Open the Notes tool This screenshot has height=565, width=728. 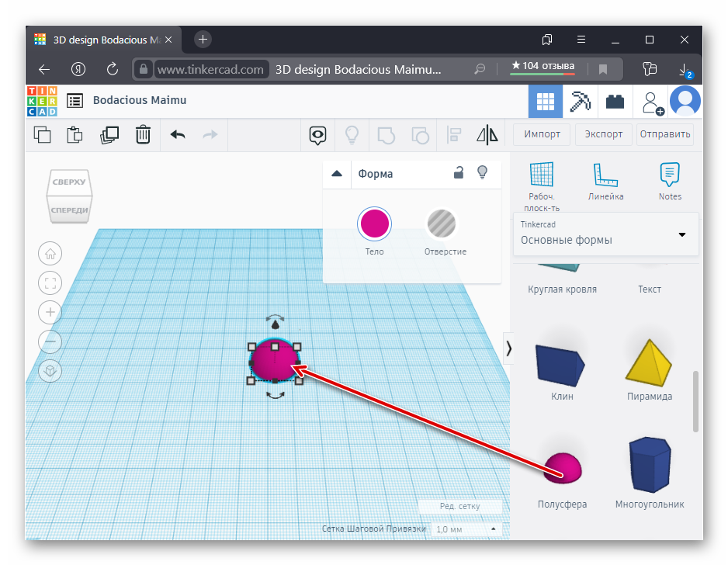[670, 181]
